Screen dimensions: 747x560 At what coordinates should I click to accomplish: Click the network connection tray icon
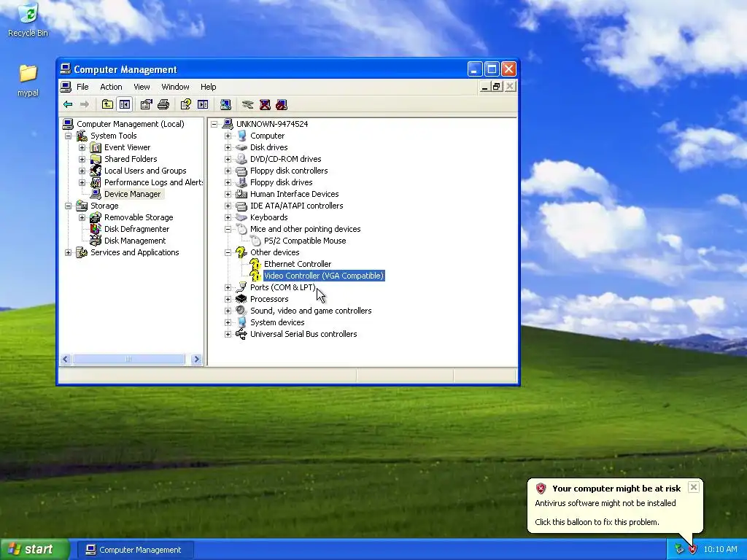pyautogui.click(x=679, y=550)
